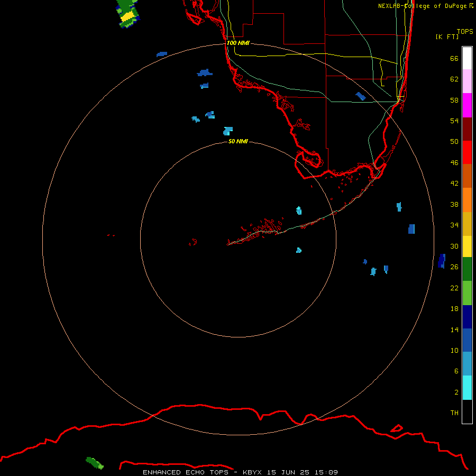Click the legend value 66

click(454, 58)
